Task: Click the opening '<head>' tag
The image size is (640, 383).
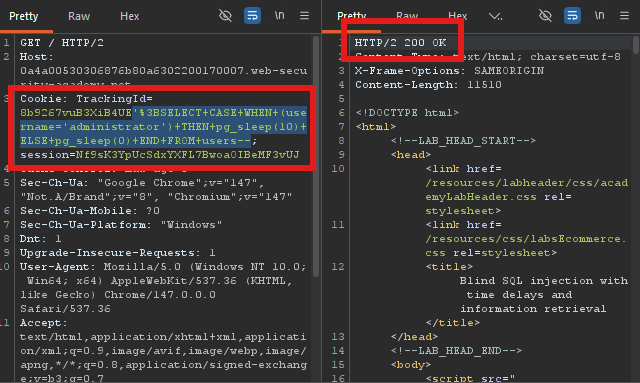Action: pos(411,155)
